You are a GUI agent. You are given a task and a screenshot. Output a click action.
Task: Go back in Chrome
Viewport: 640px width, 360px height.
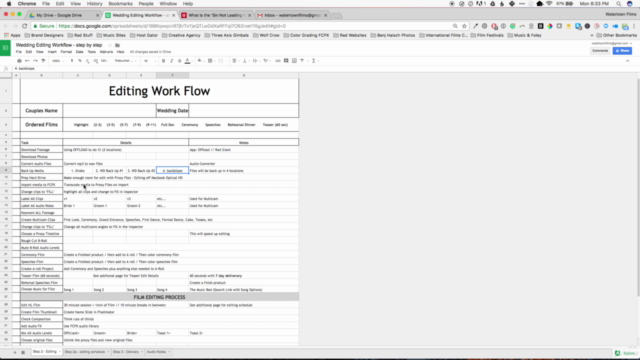pyautogui.click(x=6, y=26)
